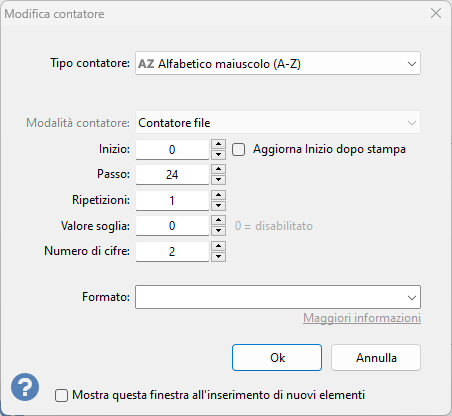
Task: Enable Aggiorna Inizio dopo stampa checkbox
Action: click(x=239, y=149)
